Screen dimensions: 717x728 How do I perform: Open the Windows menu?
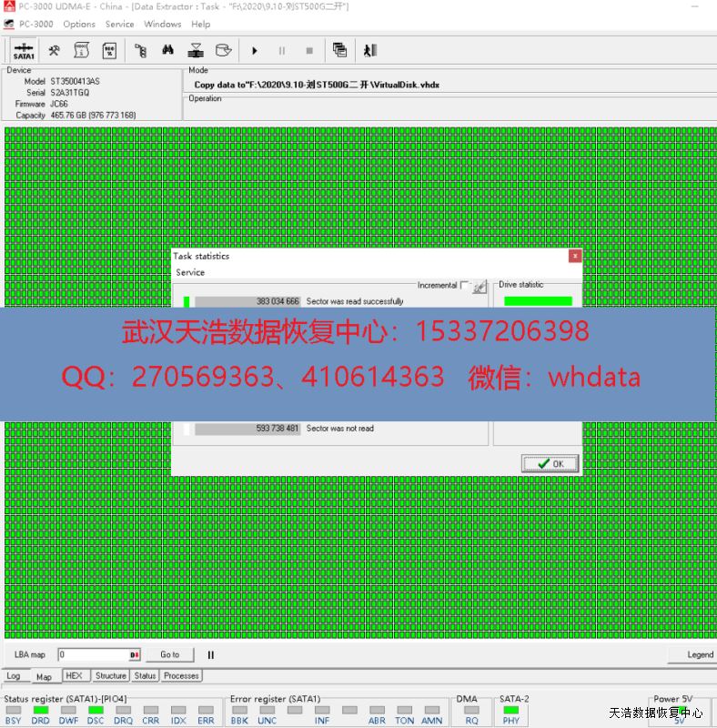coord(163,25)
